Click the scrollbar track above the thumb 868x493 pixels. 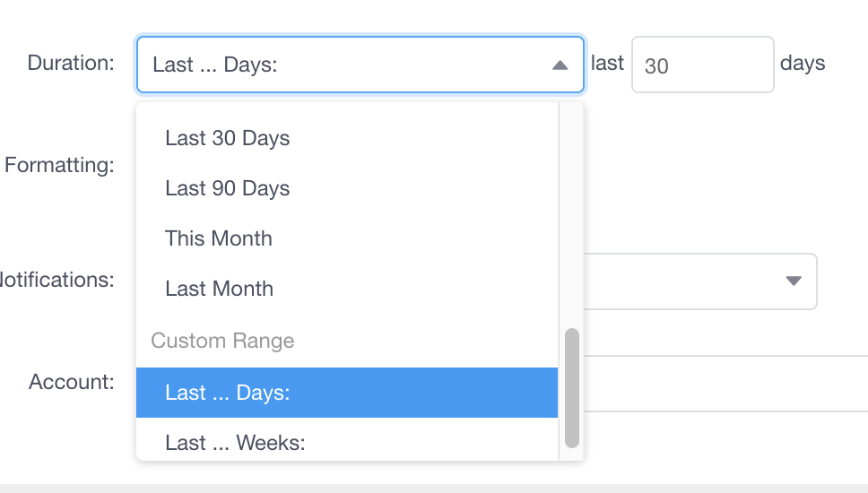(x=572, y=215)
